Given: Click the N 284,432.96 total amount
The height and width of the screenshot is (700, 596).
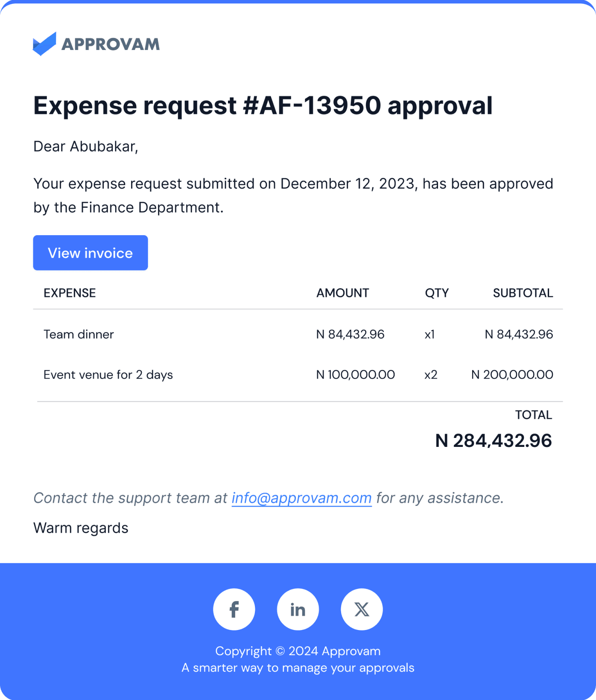Looking at the screenshot, I should point(494,440).
